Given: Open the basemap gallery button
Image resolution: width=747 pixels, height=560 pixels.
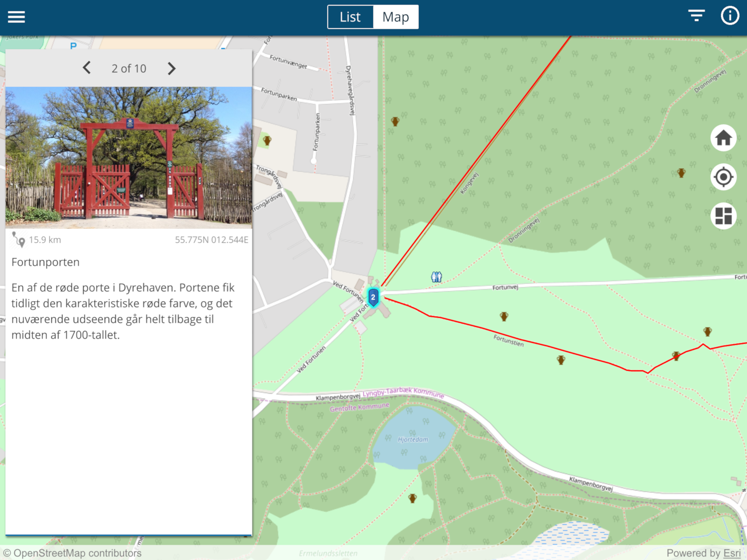Looking at the screenshot, I should (x=723, y=216).
